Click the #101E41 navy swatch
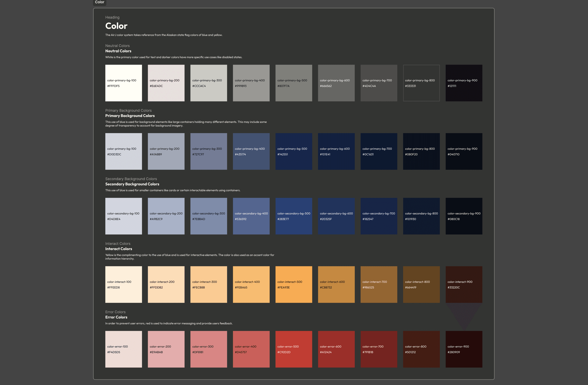The image size is (588, 385). (x=336, y=152)
